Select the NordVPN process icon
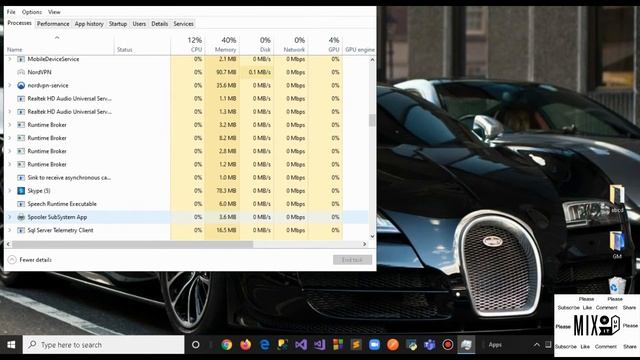This screenshot has height=360, width=640. 21,72
